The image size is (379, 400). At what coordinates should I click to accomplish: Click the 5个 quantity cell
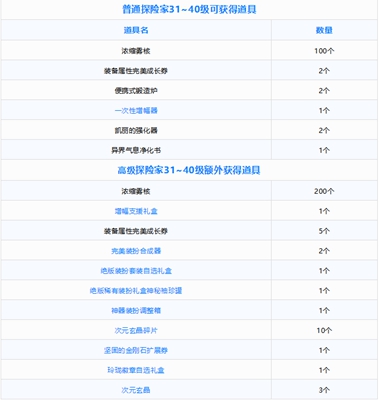[324, 231]
